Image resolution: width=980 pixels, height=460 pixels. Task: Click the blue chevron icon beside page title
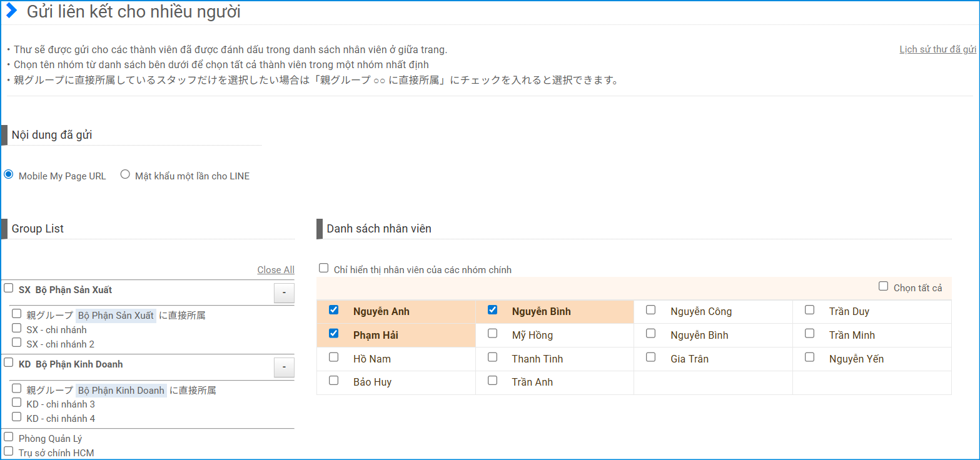[x=11, y=11]
